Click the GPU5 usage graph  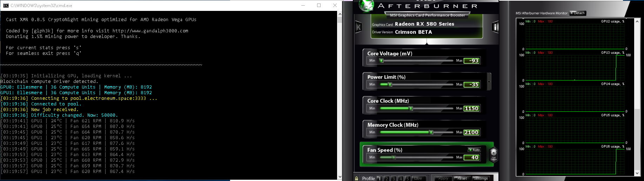(x=575, y=130)
